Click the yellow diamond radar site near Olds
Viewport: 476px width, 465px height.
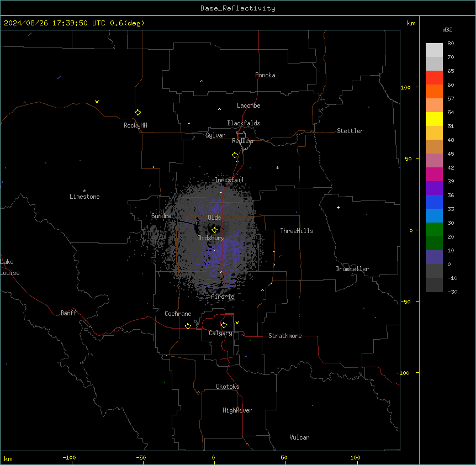click(214, 230)
